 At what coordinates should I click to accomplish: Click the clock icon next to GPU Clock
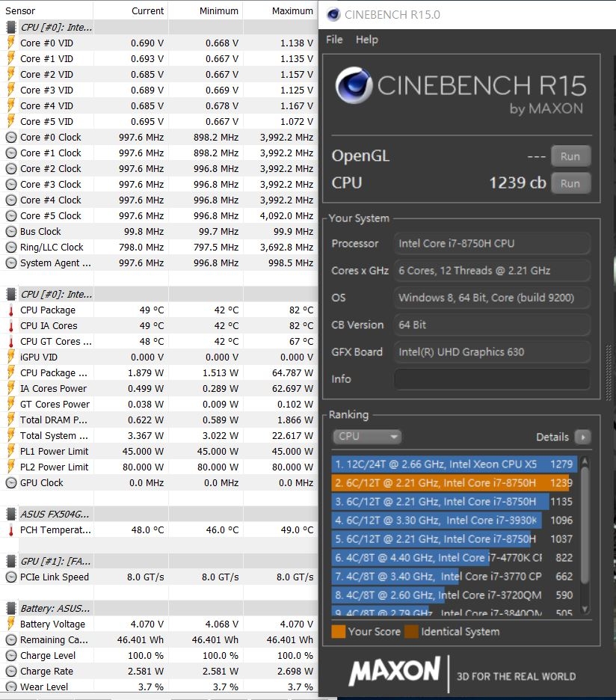click(10, 482)
